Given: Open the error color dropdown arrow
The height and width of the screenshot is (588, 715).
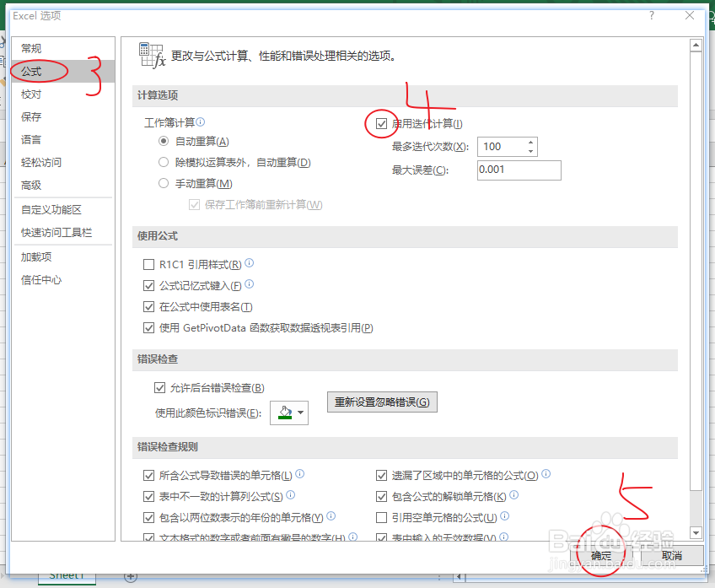Looking at the screenshot, I should click(300, 413).
